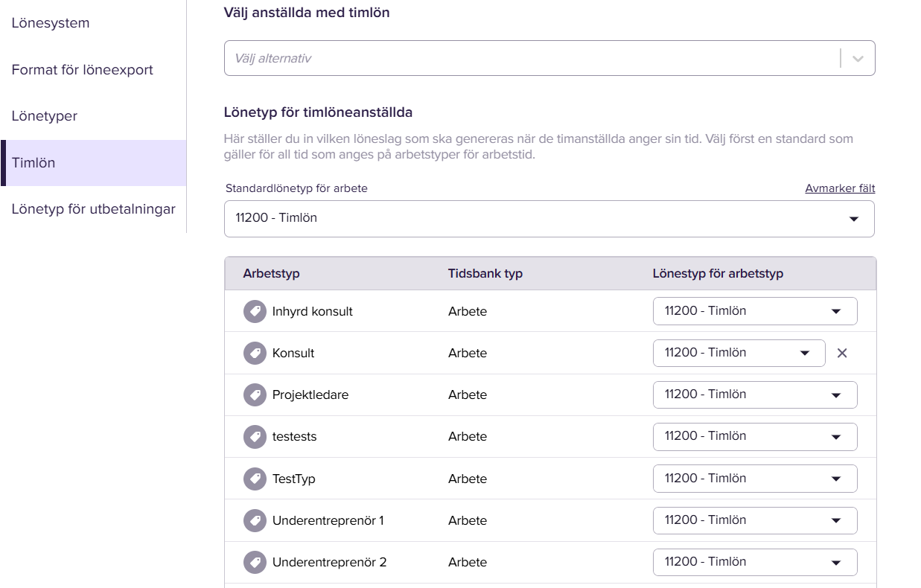Open Lönetyp för utbetalningar section

coord(94,209)
